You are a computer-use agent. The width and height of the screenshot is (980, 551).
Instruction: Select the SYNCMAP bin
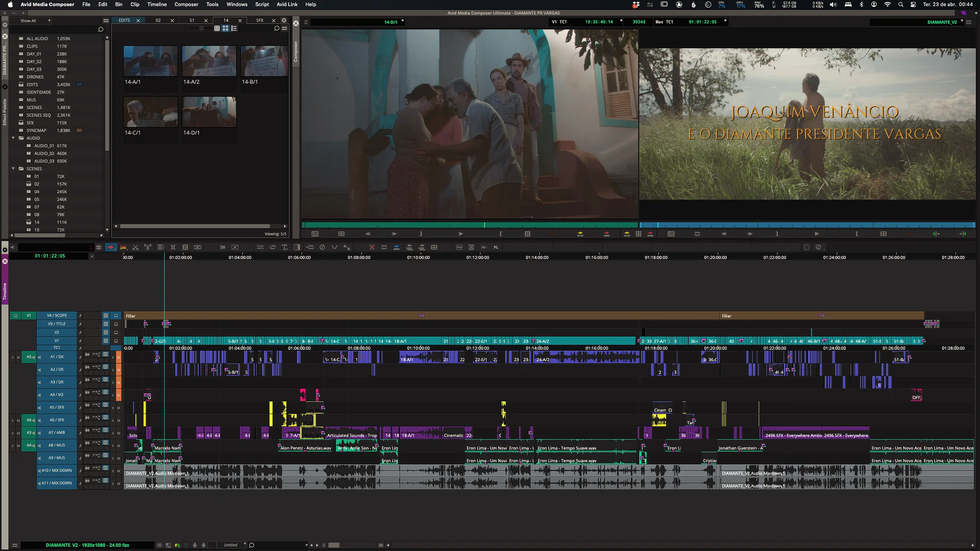36,130
